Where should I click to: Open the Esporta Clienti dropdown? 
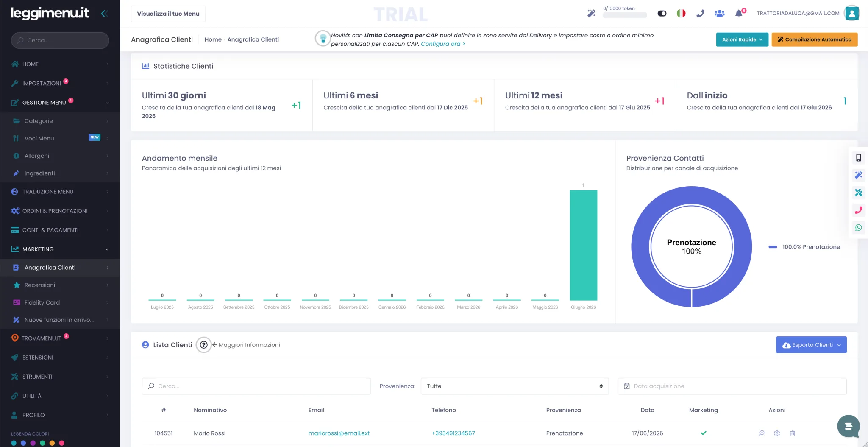811,345
